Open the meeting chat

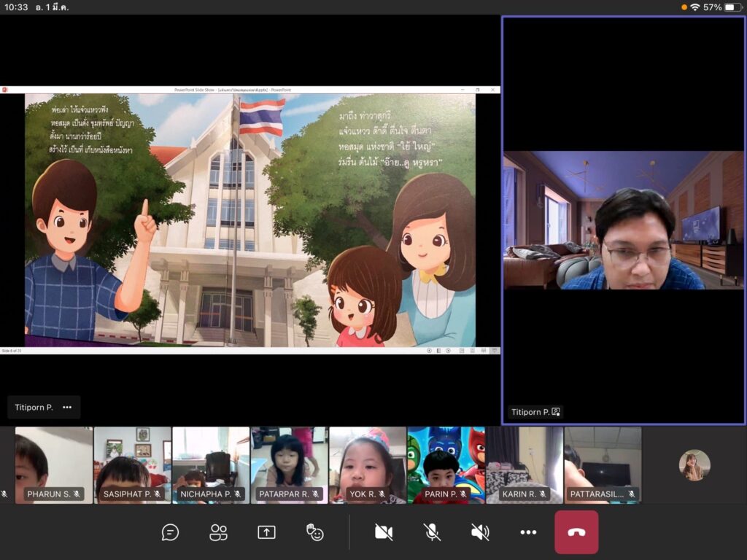click(x=170, y=532)
